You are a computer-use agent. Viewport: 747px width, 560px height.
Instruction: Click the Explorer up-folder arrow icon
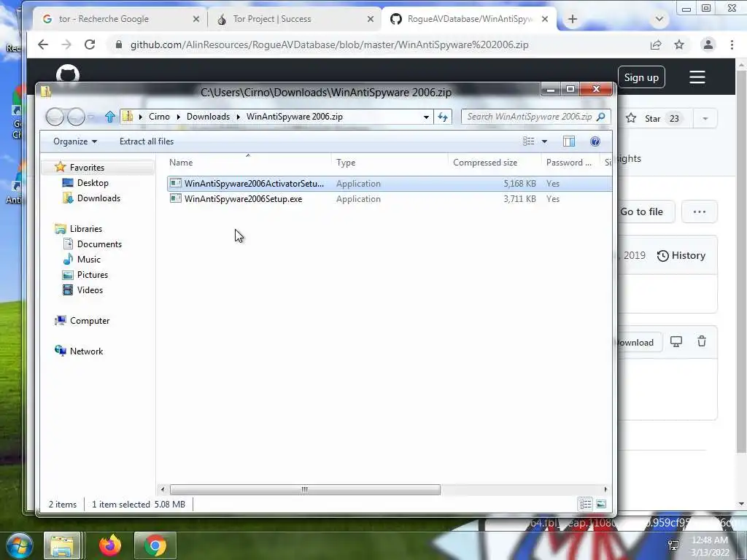pyautogui.click(x=110, y=117)
